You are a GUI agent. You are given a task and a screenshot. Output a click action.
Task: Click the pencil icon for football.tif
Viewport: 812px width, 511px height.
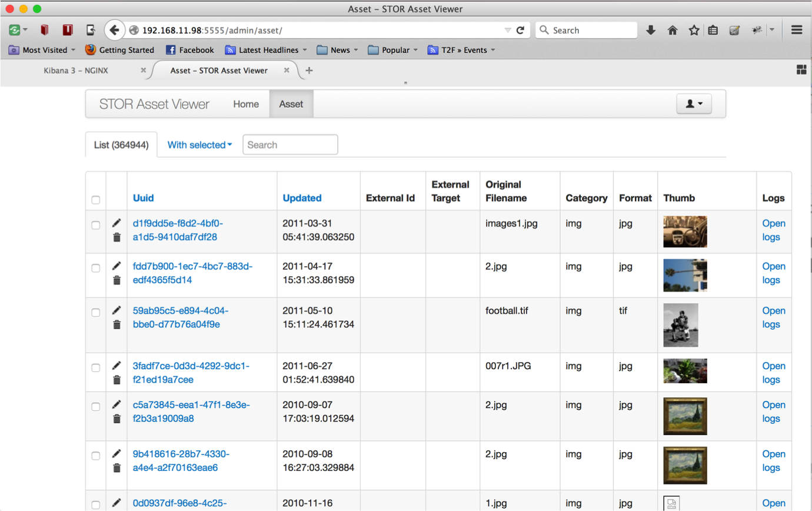(117, 310)
